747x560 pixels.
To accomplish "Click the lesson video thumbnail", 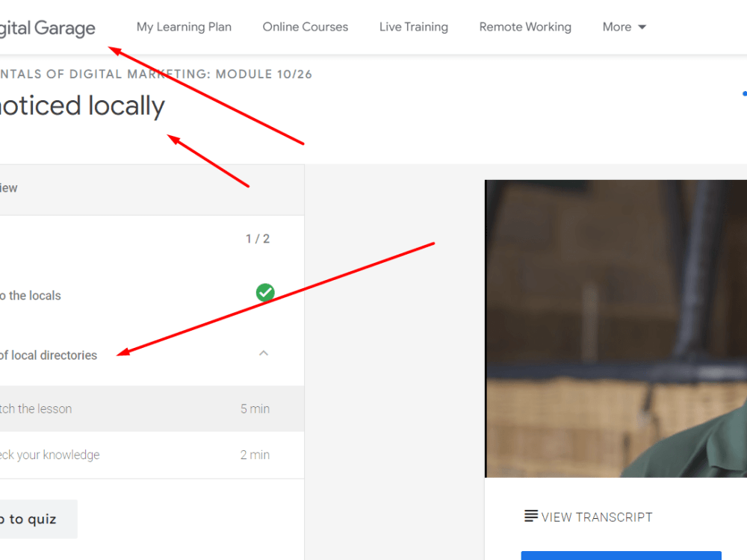I will [616, 329].
